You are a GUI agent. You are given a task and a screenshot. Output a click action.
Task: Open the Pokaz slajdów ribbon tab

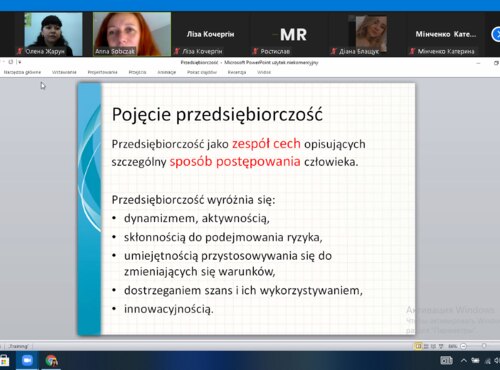[x=202, y=72]
